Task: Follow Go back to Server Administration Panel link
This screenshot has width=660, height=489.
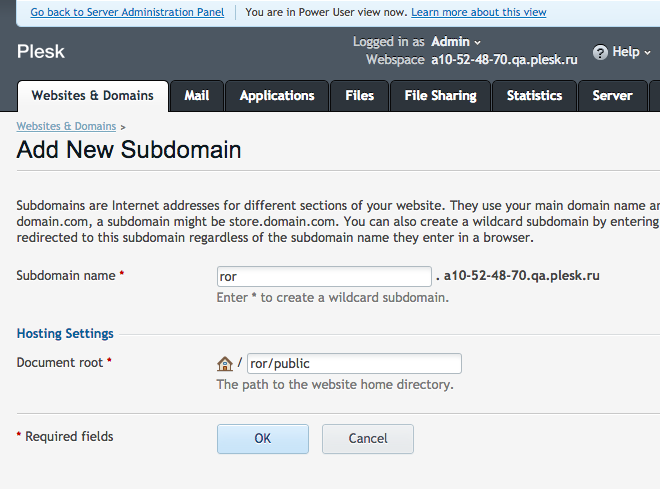Action: tap(127, 12)
